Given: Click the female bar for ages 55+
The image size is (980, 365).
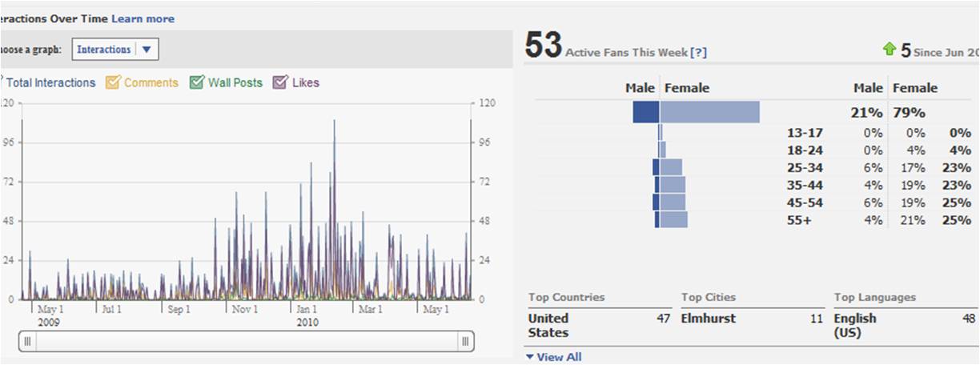Looking at the screenshot, I should pos(673,219).
